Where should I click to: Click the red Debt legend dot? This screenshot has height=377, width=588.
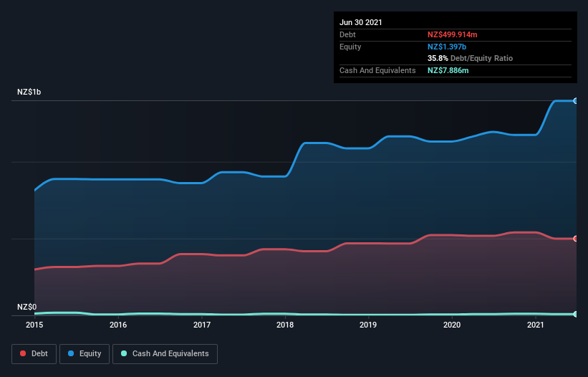tap(23, 353)
